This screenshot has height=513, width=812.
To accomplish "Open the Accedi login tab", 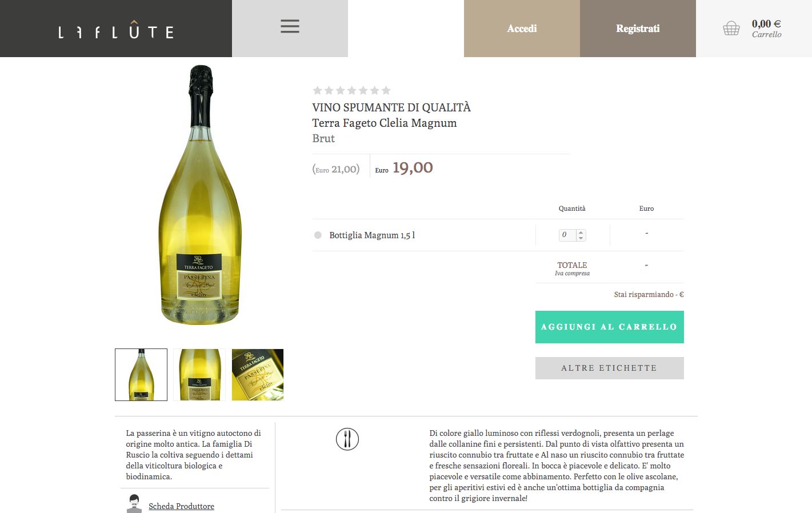I will click(x=522, y=29).
